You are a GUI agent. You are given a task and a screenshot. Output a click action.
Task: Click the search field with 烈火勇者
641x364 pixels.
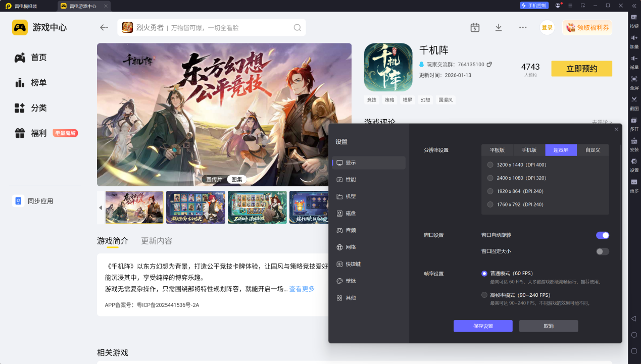[x=212, y=27]
